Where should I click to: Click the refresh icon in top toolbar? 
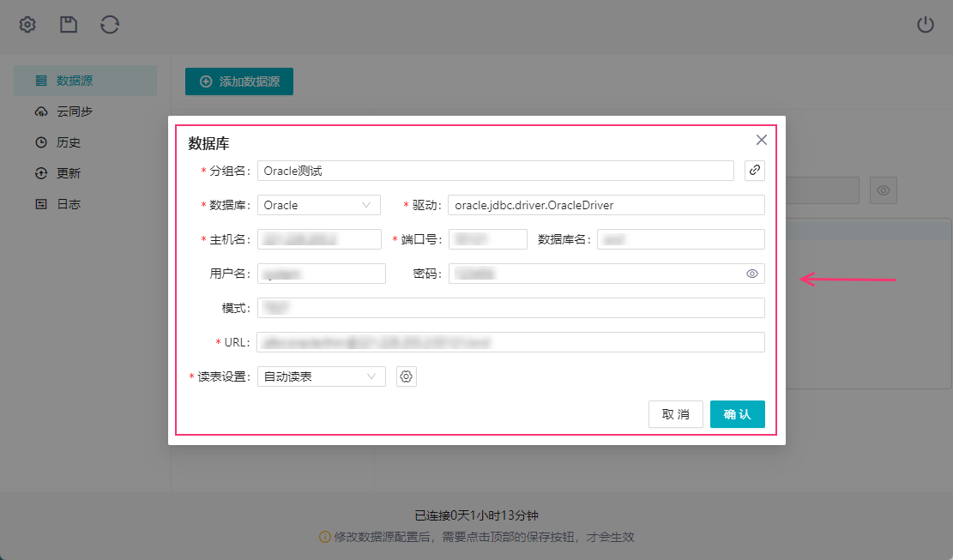coord(110,25)
